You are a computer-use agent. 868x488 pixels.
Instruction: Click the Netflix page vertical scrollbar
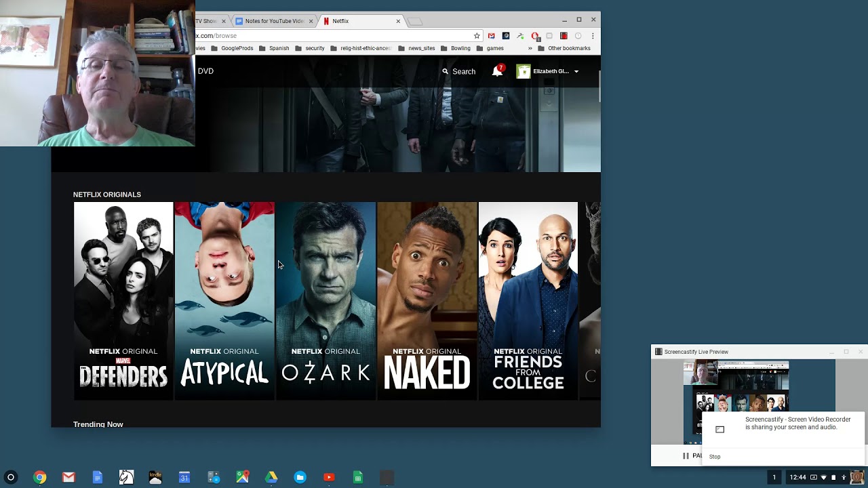point(599,85)
